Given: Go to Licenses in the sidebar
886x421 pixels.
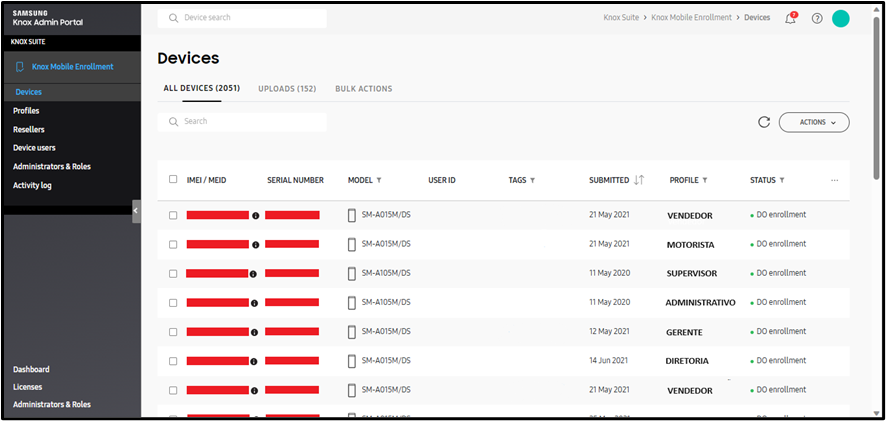Looking at the screenshot, I should click(28, 387).
